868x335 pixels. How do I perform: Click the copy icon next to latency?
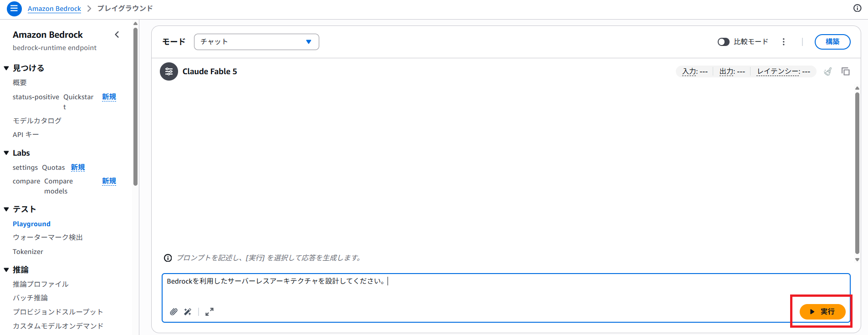click(x=846, y=71)
